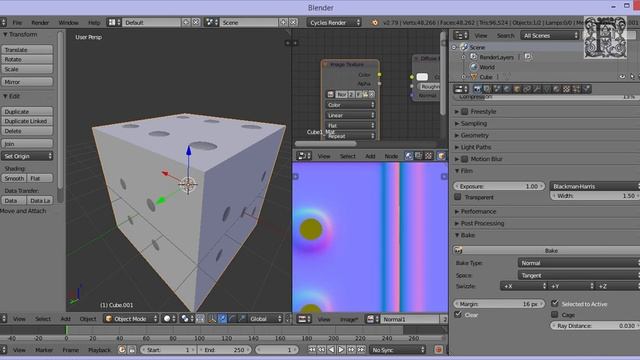Click the object shader icon in node header
This screenshot has height=360, width=640.
441,156
